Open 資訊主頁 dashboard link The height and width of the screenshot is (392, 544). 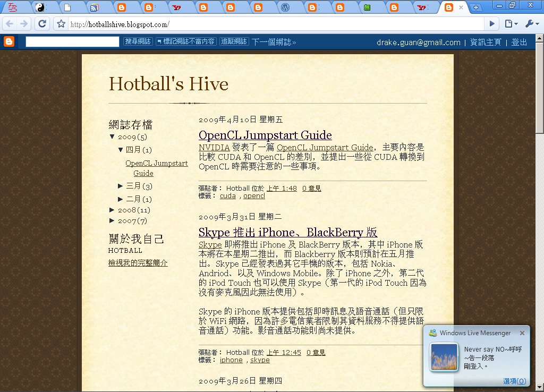(x=486, y=42)
